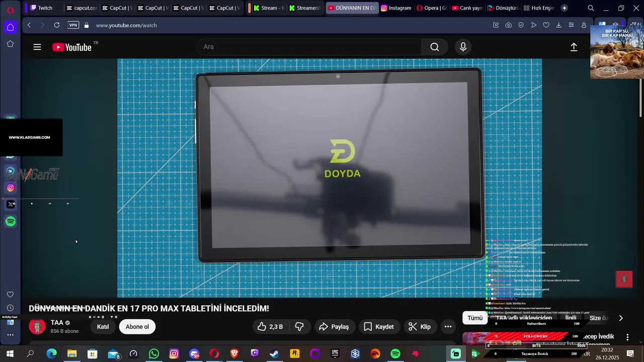Image resolution: width=644 pixels, height=362 pixels.
Task: Open options menu for the İvedik recommended video
Action: [x=627, y=337]
